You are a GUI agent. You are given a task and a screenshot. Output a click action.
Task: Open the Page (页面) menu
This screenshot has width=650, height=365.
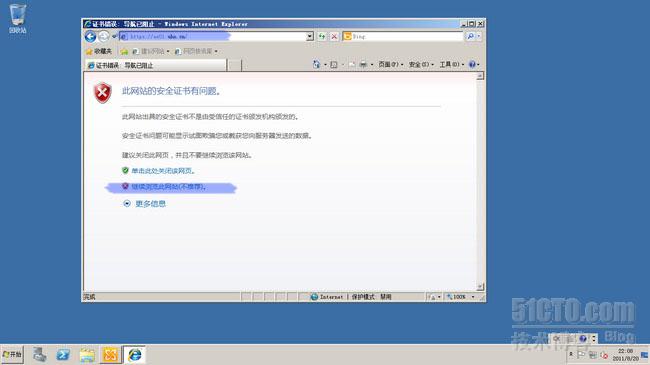point(390,64)
